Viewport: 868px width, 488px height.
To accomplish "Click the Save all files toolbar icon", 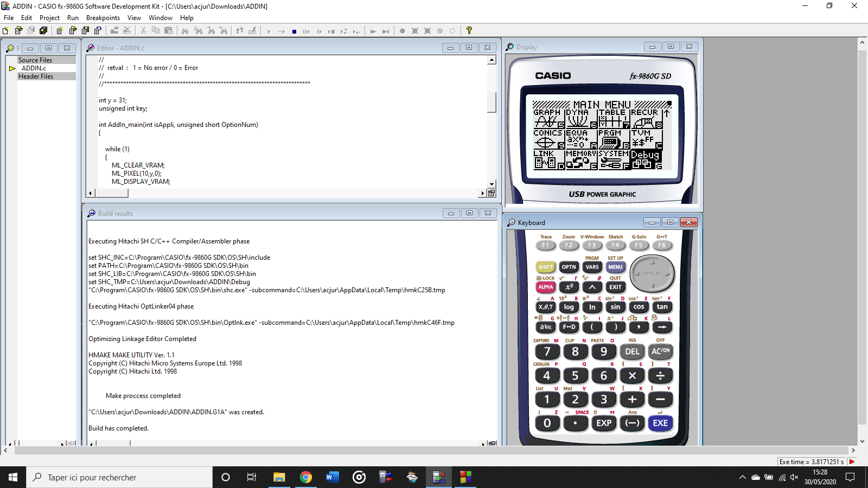I will click(x=43, y=31).
